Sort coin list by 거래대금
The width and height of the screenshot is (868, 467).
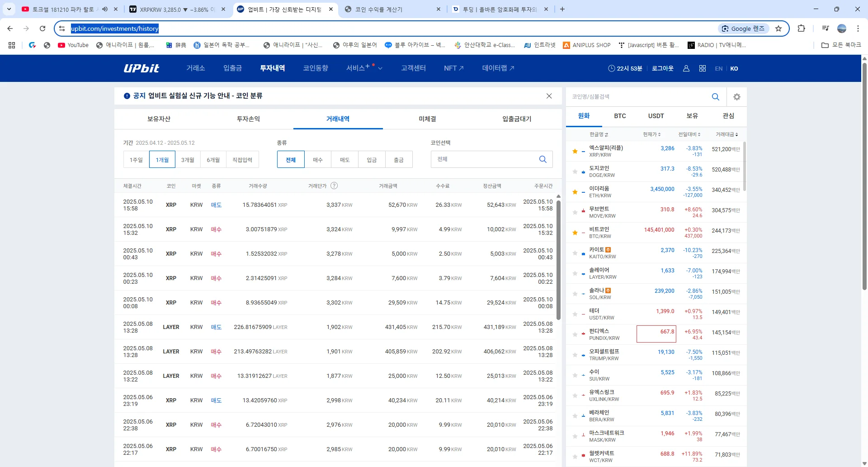coord(726,134)
